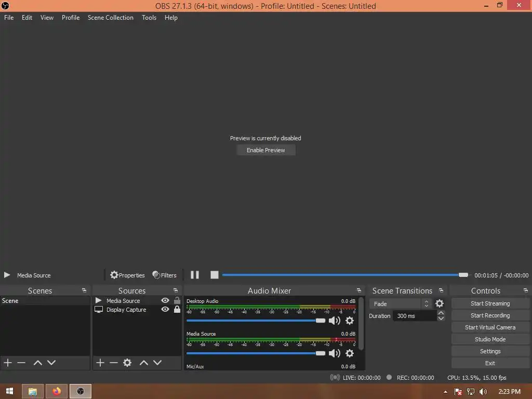This screenshot has height=399, width=532.
Task: Open Windows Start menu
Action: [x=9, y=391]
